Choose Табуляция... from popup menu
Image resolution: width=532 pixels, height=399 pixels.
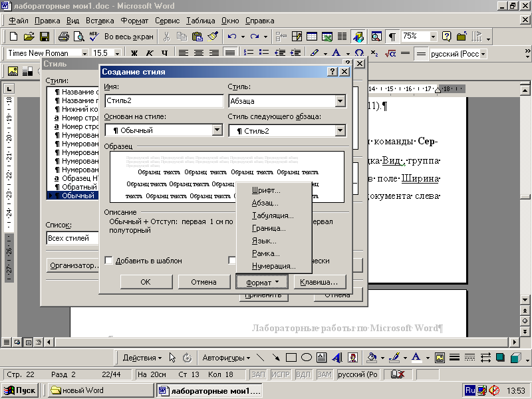coord(274,215)
